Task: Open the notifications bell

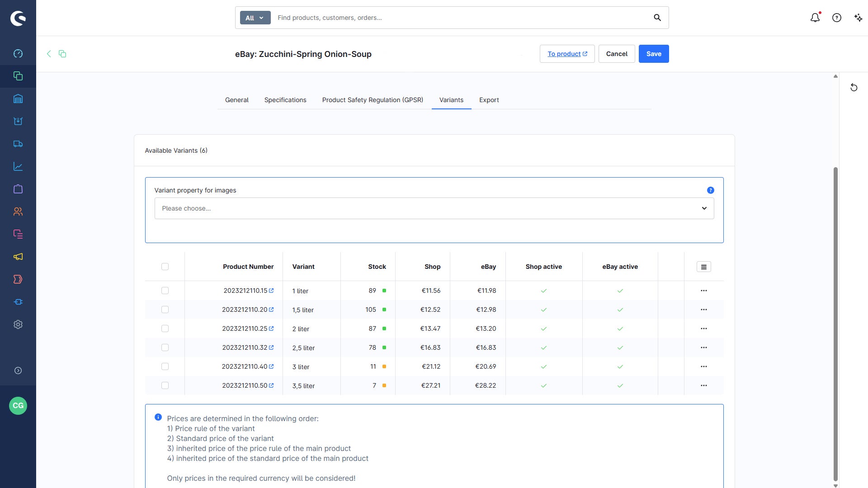Action: click(815, 18)
